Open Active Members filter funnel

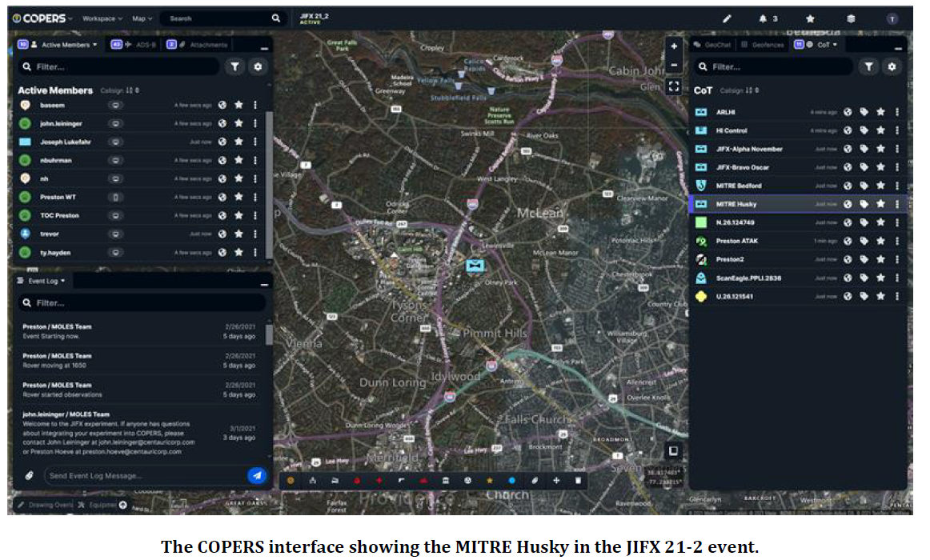[235, 67]
